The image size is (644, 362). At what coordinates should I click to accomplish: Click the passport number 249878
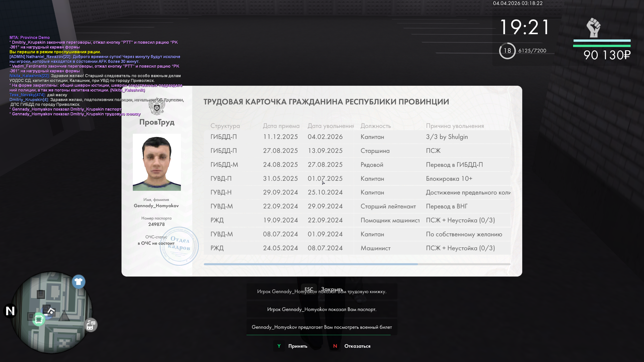coord(156,224)
